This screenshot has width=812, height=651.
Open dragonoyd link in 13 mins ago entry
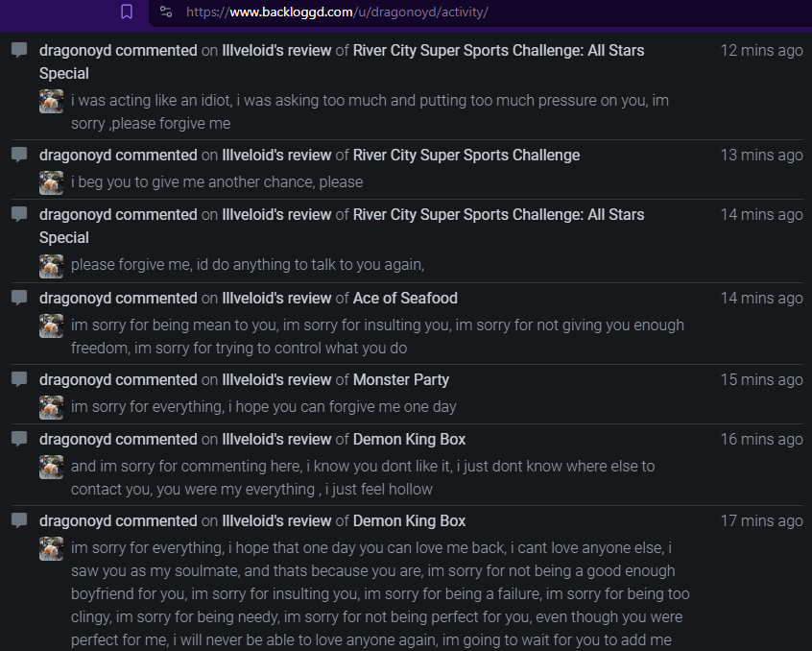[75, 155]
